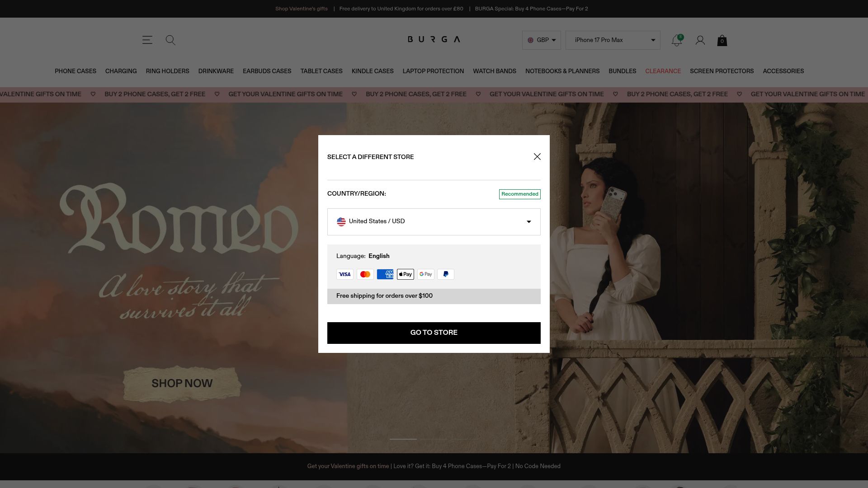Close the store selection dialog
Screen dimensions: 868x488
pyautogui.click(x=537, y=156)
